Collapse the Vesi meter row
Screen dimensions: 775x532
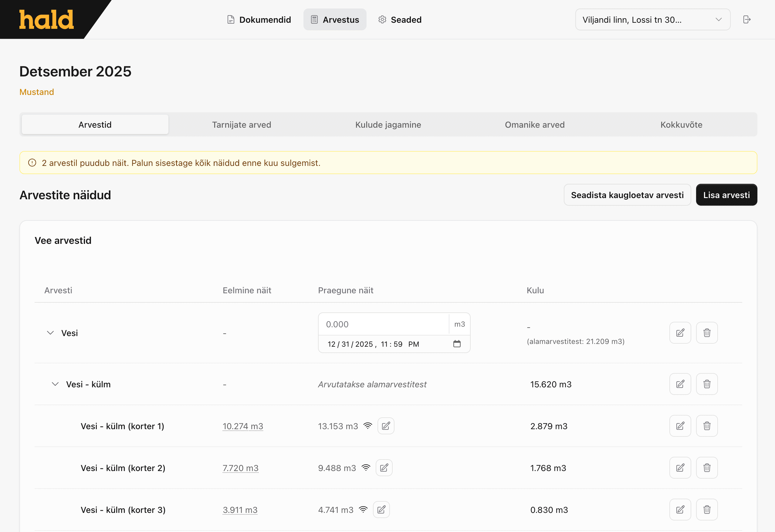point(50,333)
